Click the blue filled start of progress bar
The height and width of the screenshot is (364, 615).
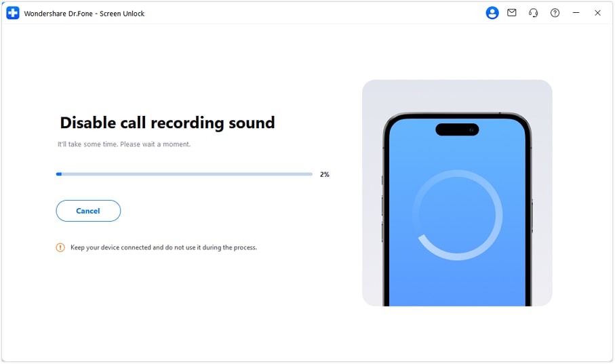(x=59, y=174)
